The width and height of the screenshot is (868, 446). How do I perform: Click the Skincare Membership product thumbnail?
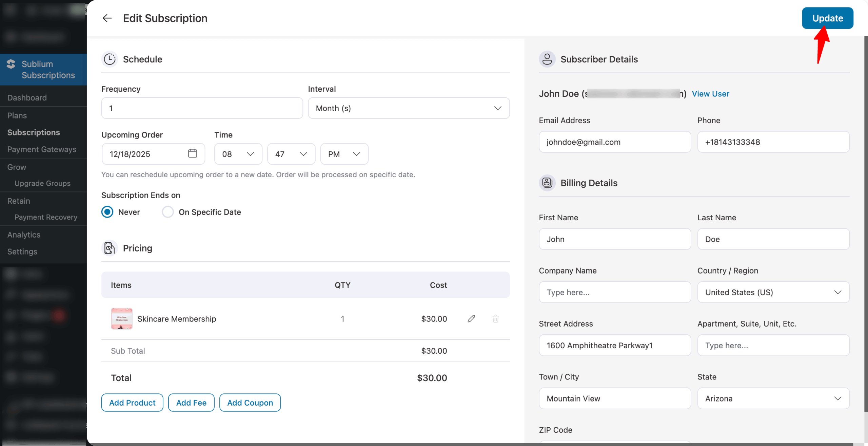121,318
